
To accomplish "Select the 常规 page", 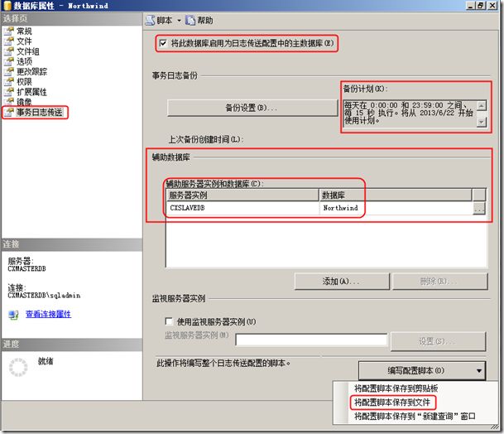I will tap(24, 31).
